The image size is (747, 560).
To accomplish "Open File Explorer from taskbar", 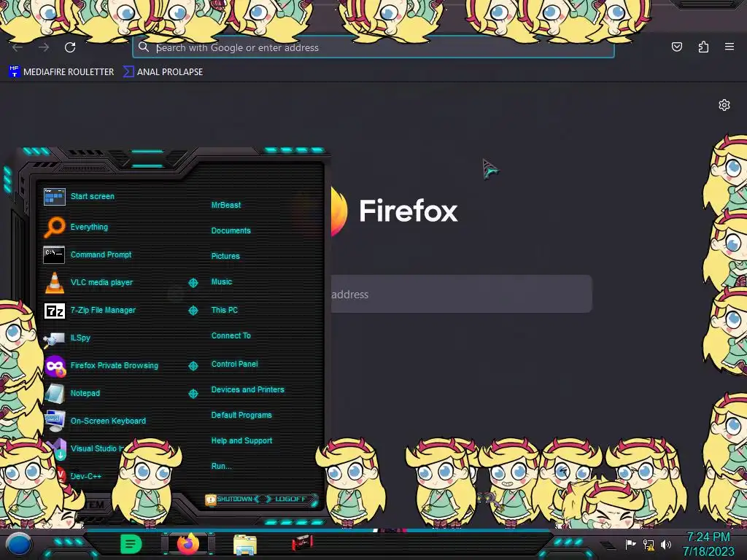I will pos(245,545).
